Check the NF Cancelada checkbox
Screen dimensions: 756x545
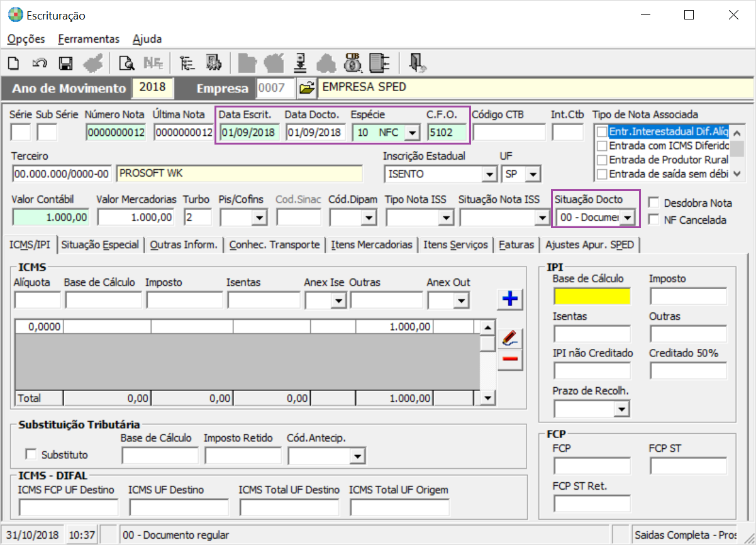(653, 220)
